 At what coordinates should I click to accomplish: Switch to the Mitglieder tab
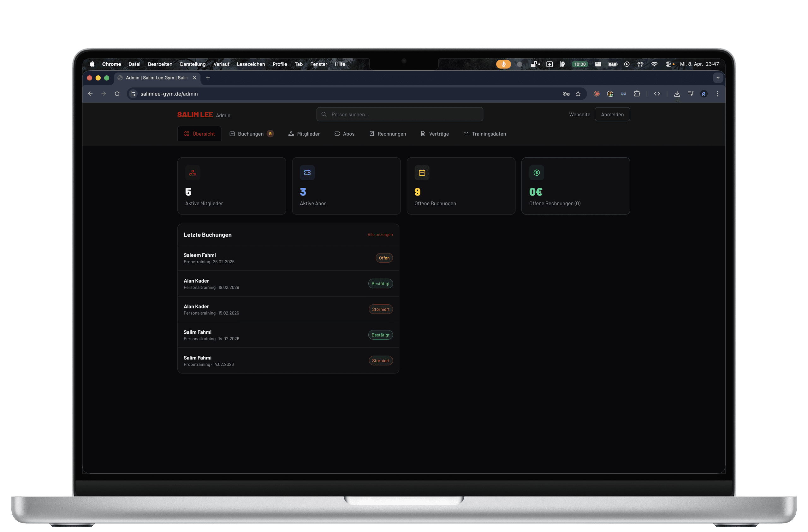point(304,134)
